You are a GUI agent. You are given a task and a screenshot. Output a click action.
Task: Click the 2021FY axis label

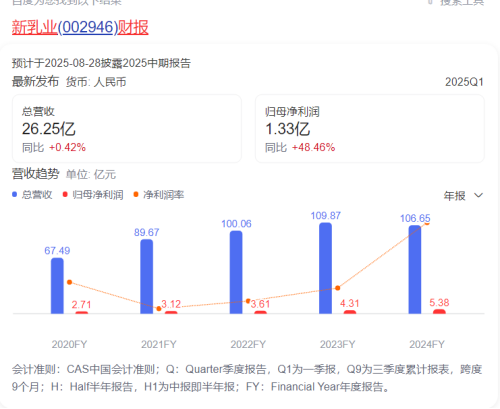coord(159,344)
